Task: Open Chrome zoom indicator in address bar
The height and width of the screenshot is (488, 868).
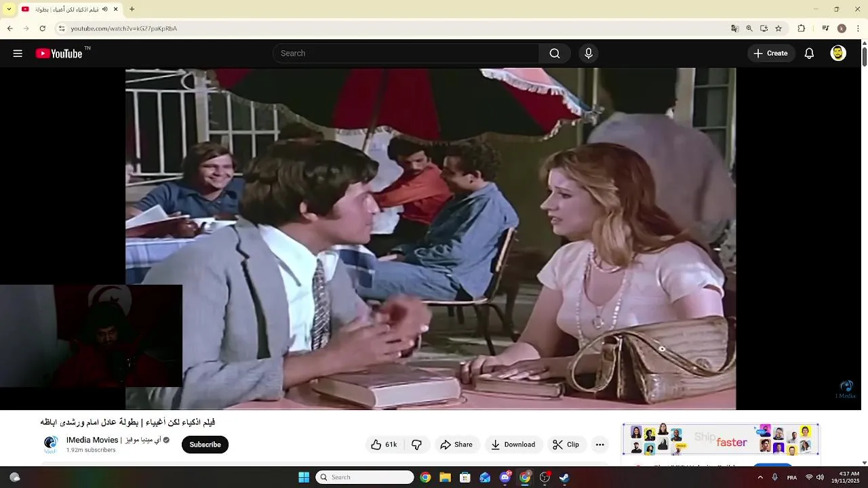Action: (x=749, y=28)
